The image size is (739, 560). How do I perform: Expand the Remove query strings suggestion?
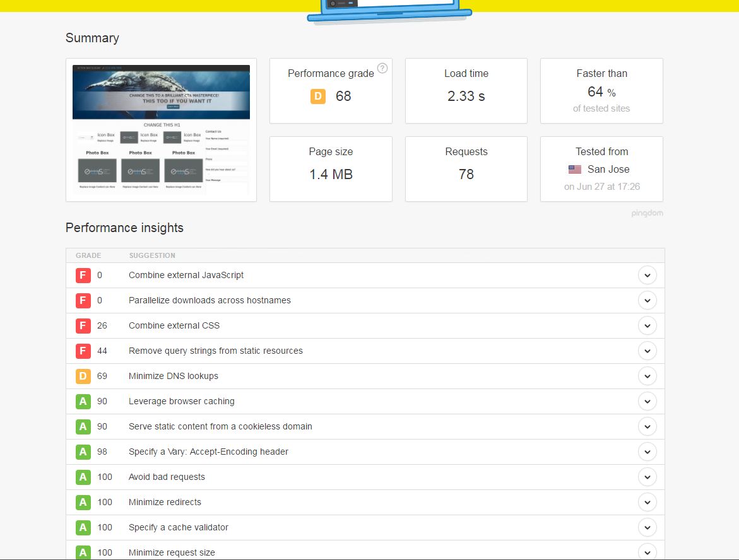(647, 351)
